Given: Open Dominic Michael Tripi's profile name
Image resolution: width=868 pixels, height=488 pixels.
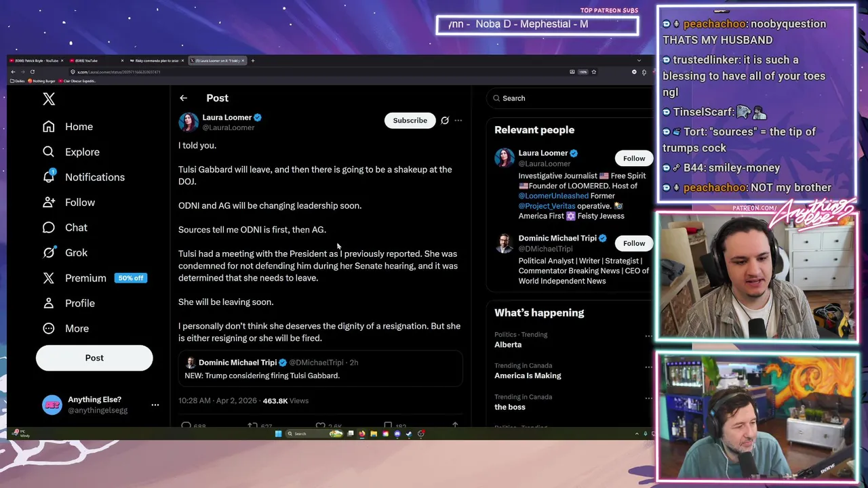Looking at the screenshot, I should 557,238.
